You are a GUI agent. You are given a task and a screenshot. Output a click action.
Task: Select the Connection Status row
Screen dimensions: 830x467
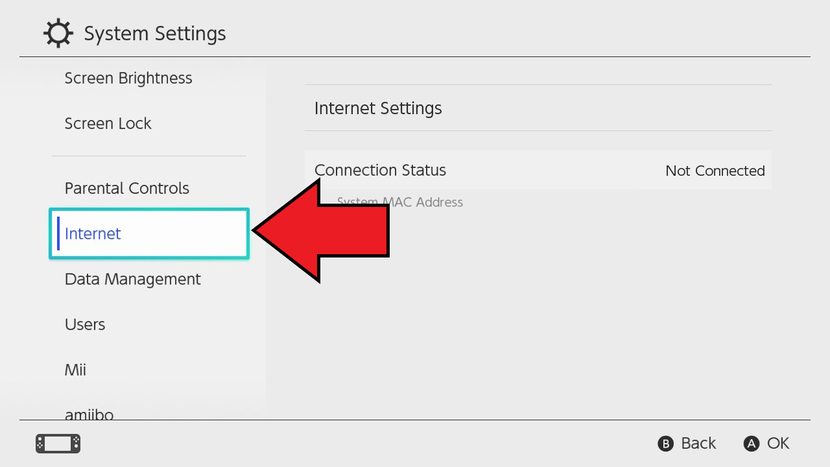(x=538, y=171)
